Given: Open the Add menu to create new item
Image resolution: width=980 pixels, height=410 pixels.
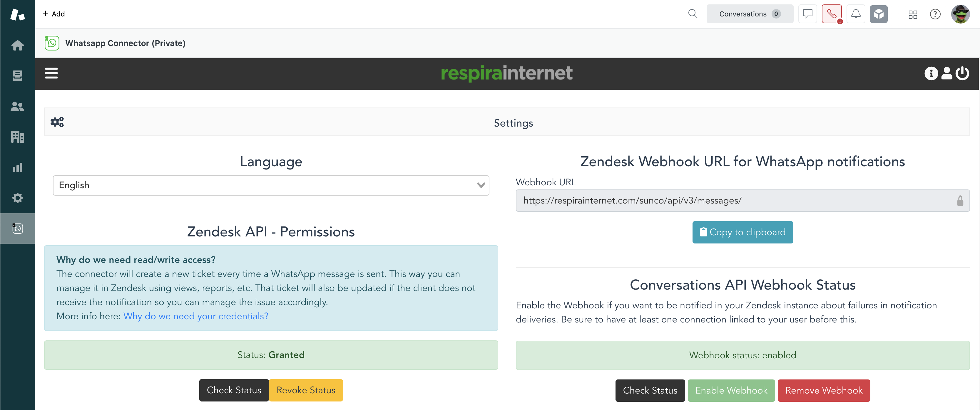Looking at the screenshot, I should 54,14.
